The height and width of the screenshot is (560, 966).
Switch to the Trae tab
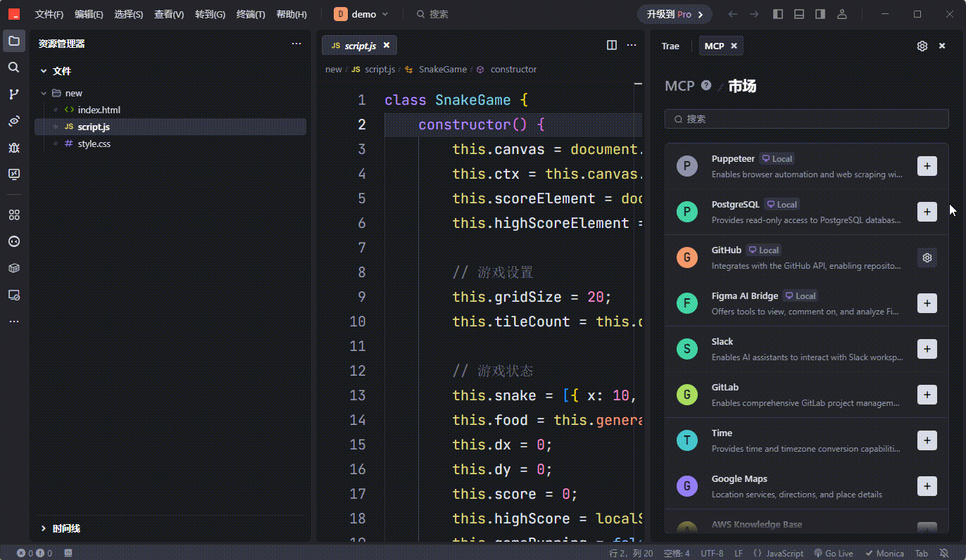(670, 46)
